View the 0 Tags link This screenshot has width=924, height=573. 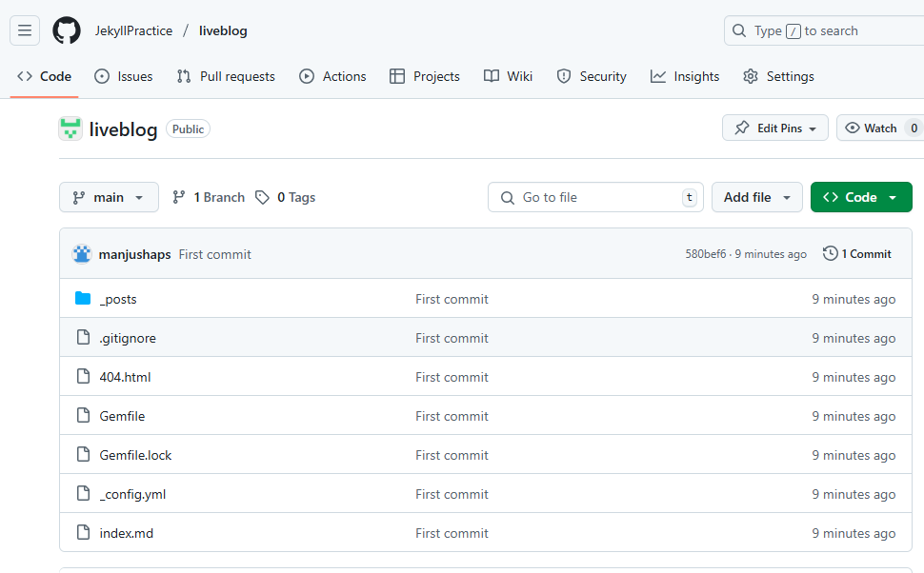(285, 197)
